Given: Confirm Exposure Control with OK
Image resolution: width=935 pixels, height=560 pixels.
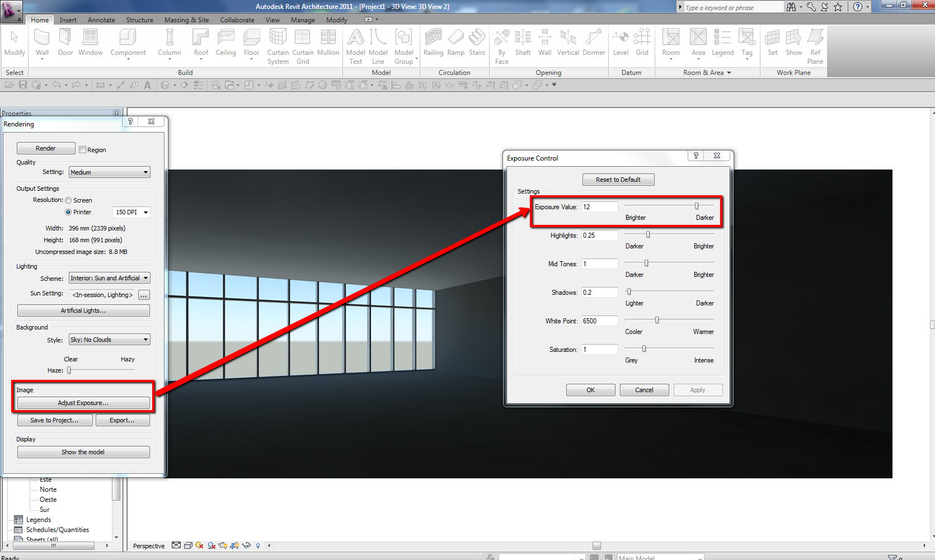Looking at the screenshot, I should (591, 390).
